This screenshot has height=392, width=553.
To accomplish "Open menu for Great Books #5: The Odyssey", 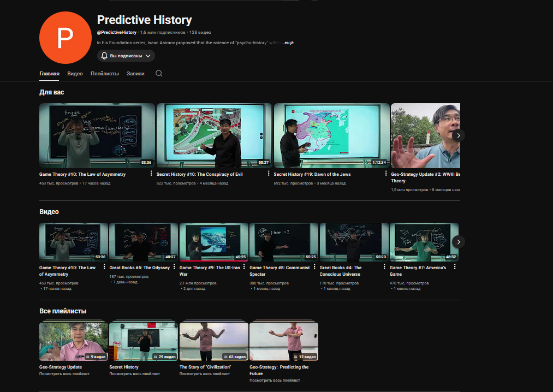I will [174, 267].
